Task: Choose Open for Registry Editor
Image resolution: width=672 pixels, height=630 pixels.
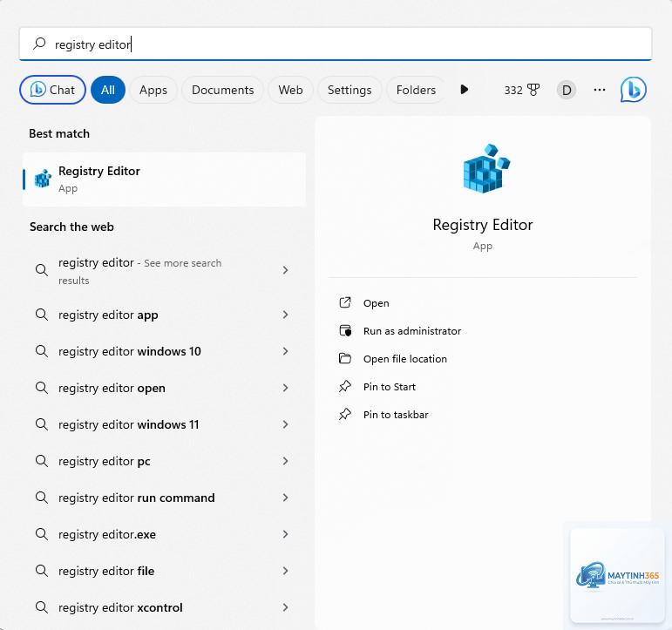Action: 377,303
